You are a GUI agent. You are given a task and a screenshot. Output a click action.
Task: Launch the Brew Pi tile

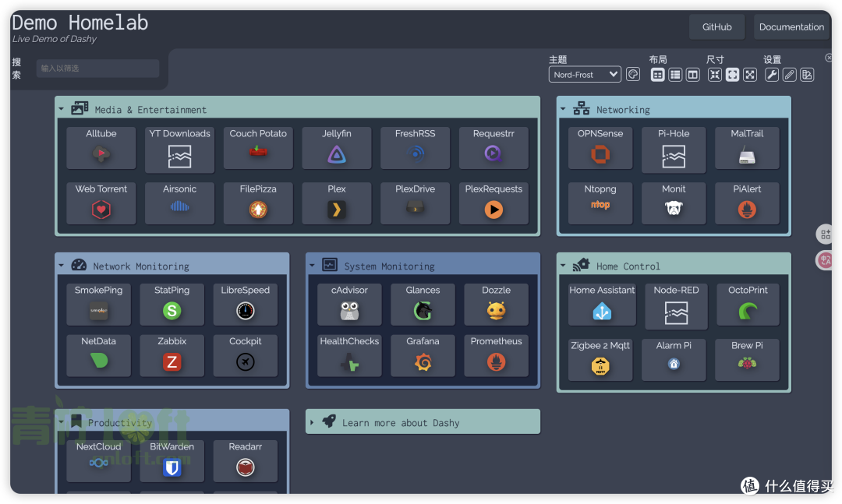(x=747, y=360)
